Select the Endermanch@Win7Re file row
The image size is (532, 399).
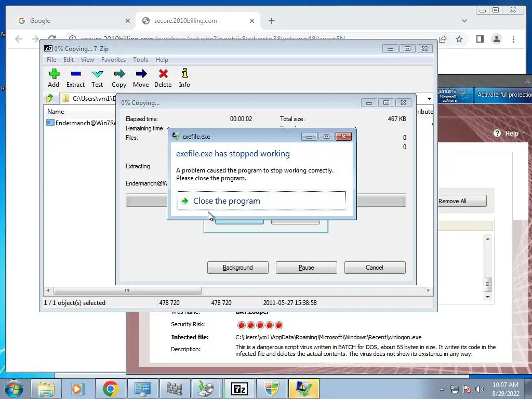(81, 123)
